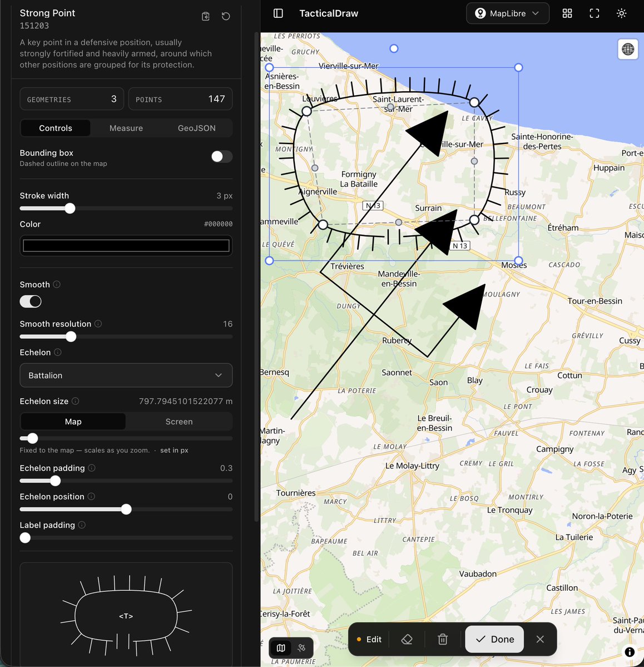Open the grid symbols library icon
This screenshot has width=644, height=667.
[567, 13]
